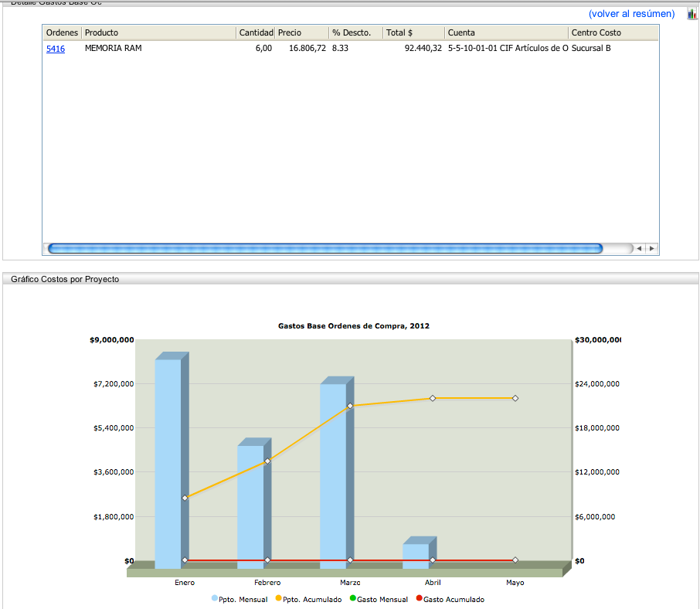This screenshot has width=700, height=609.
Task: Sort by the Cantidad column header
Action: pos(256,32)
